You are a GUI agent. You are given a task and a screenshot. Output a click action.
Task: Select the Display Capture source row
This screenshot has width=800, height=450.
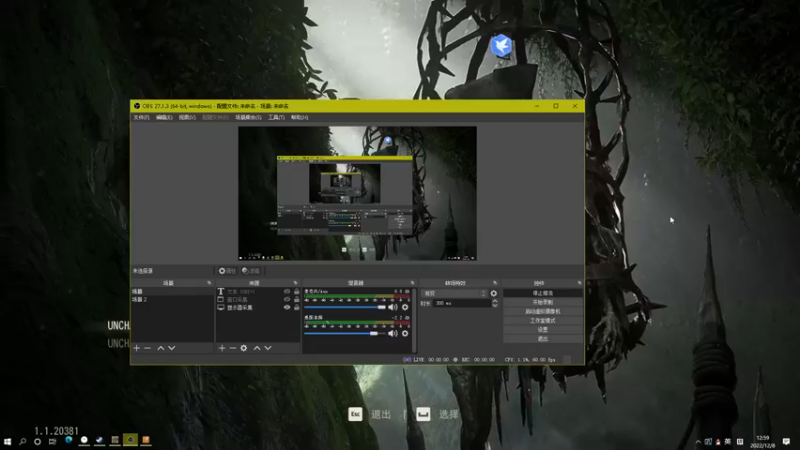[258, 308]
